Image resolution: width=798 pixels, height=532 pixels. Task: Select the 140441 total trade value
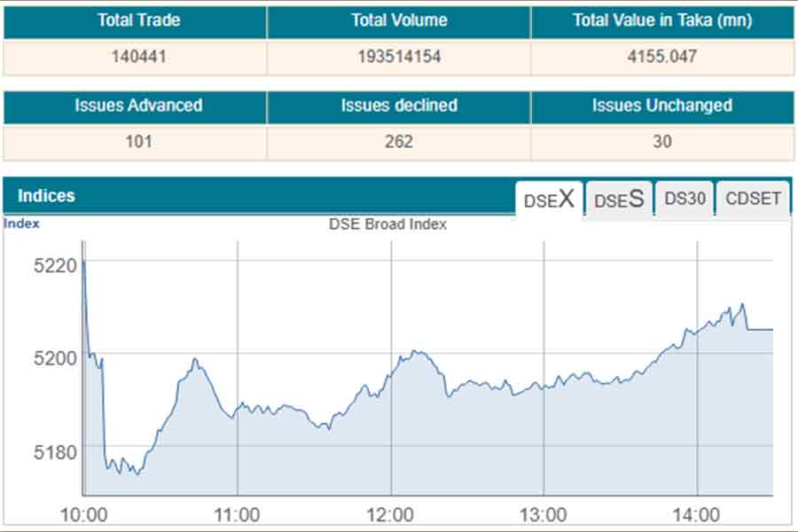click(x=135, y=57)
